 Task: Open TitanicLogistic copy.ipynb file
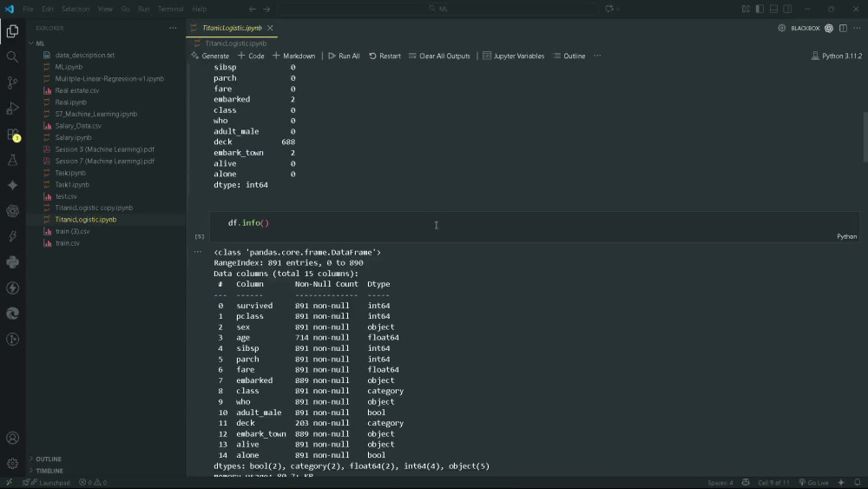(94, 208)
